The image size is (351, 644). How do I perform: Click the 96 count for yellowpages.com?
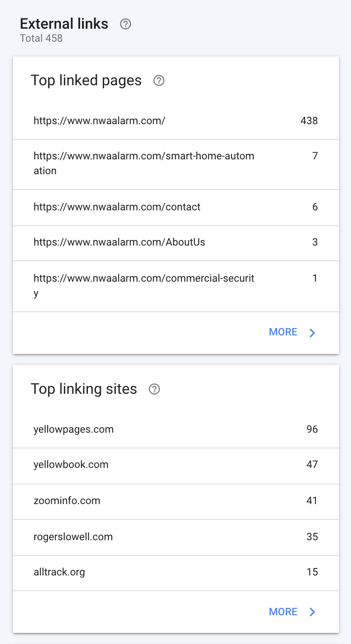click(312, 429)
